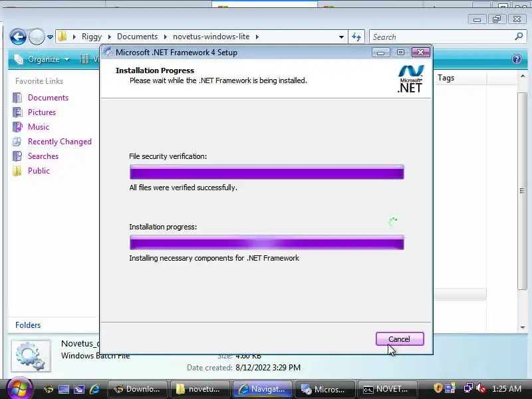532x399 pixels.
Task: Open Documents in Favorite Links
Action: pos(48,98)
